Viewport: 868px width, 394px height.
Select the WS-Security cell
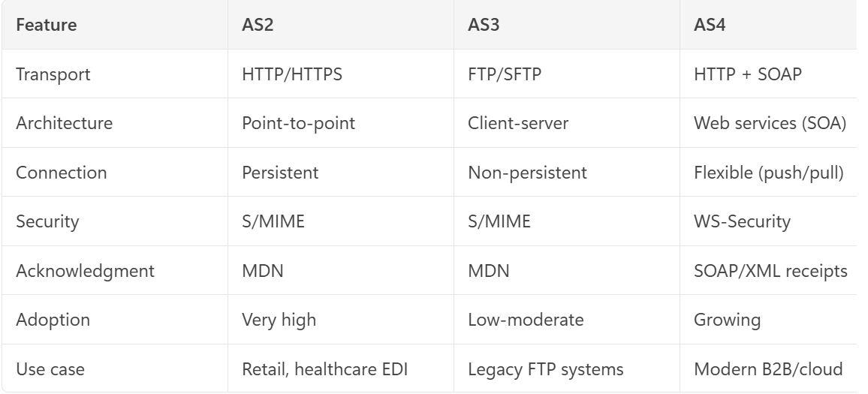742,221
